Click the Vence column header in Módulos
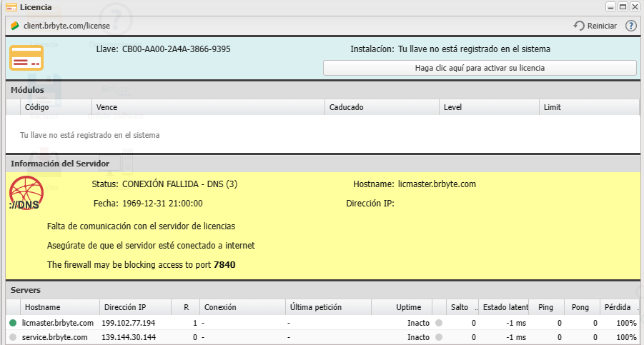The width and height of the screenshot is (644, 345). [x=107, y=107]
